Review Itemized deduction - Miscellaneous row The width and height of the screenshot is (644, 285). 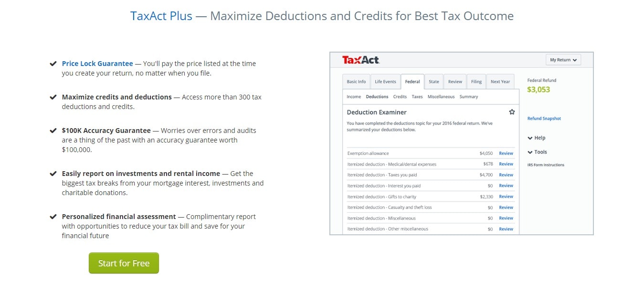click(x=506, y=218)
